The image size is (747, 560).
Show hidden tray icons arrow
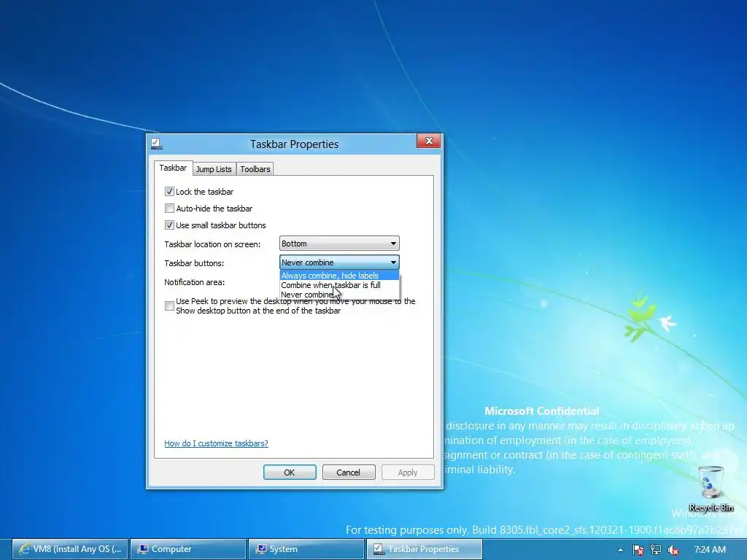[620, 550]
